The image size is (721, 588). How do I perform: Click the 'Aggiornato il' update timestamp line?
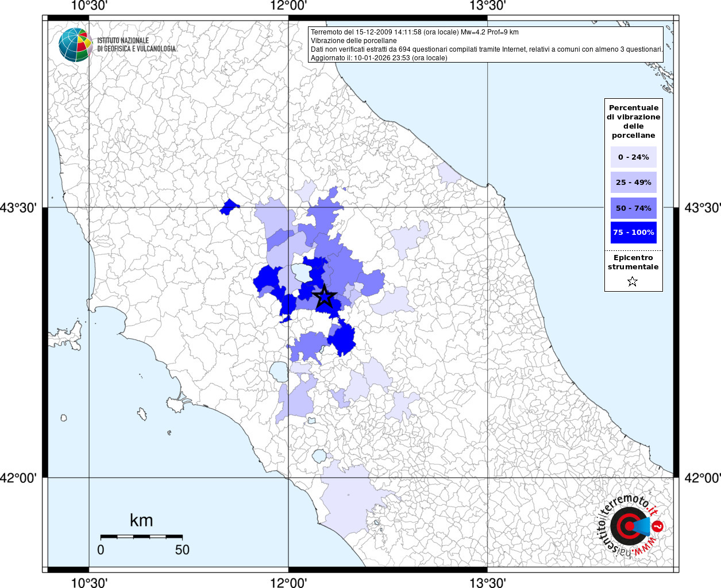coord(379,58)
